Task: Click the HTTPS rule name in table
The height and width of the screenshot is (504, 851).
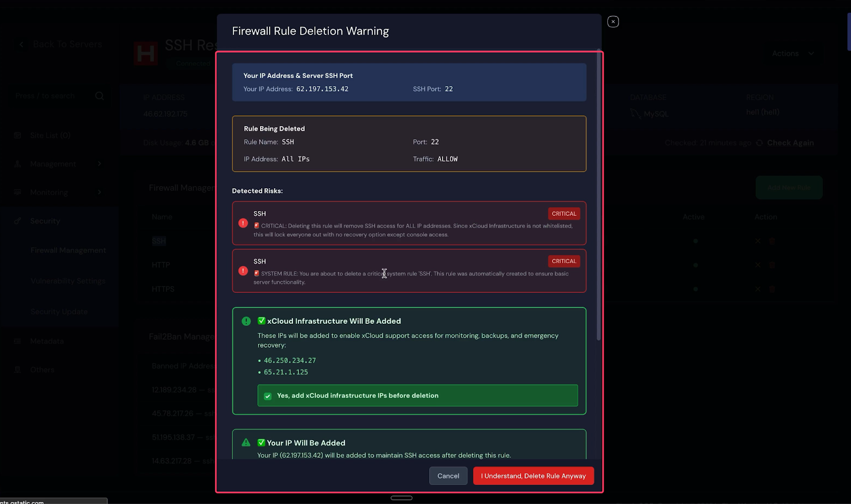Action: pos(163,289)
